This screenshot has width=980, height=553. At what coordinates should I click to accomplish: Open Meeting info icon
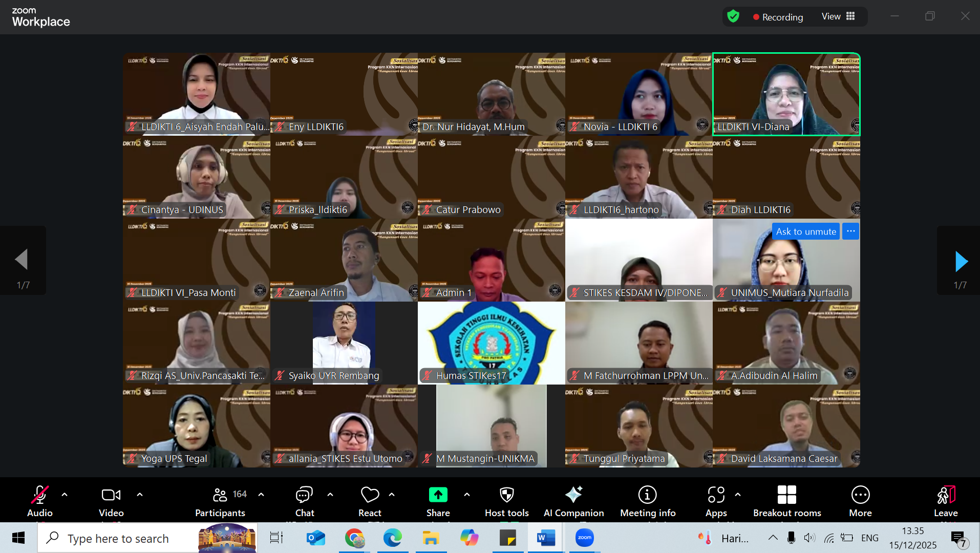647,495
